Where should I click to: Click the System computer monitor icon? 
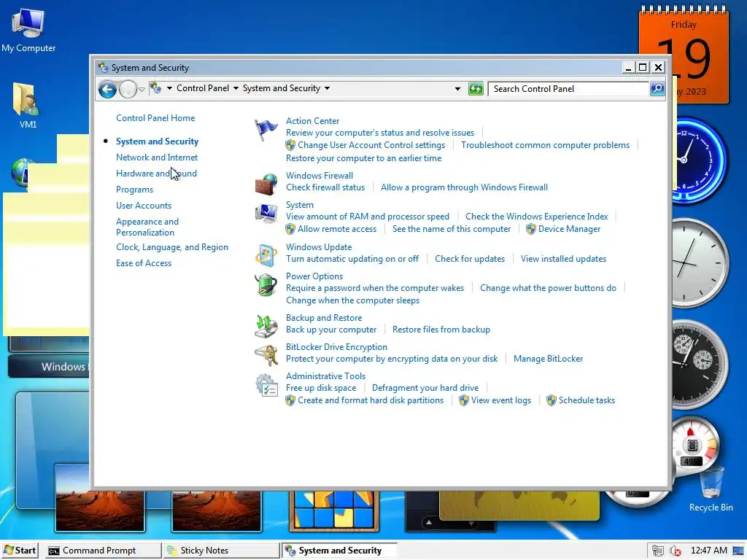point(266,214)
